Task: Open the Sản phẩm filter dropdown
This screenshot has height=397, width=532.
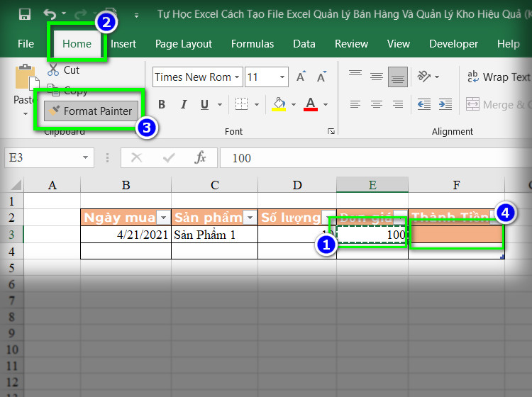Action: (250, 218)
